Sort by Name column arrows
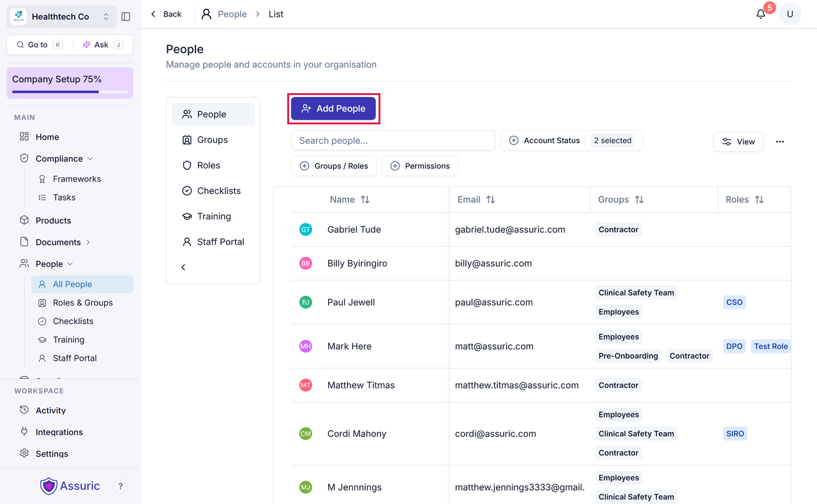 pos(365,200)
